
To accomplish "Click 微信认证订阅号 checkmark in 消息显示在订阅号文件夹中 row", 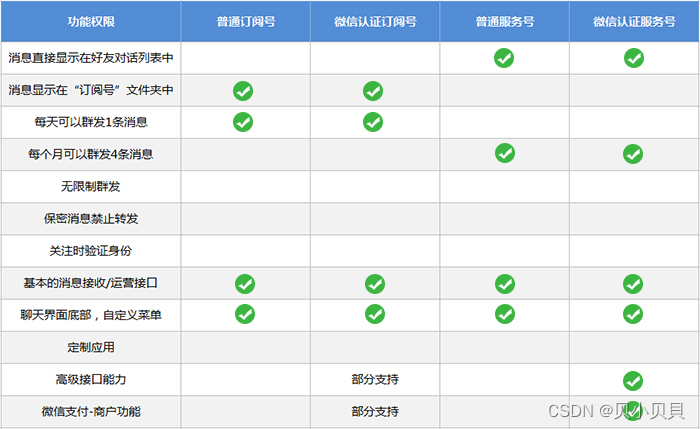I will click(373, 91).
